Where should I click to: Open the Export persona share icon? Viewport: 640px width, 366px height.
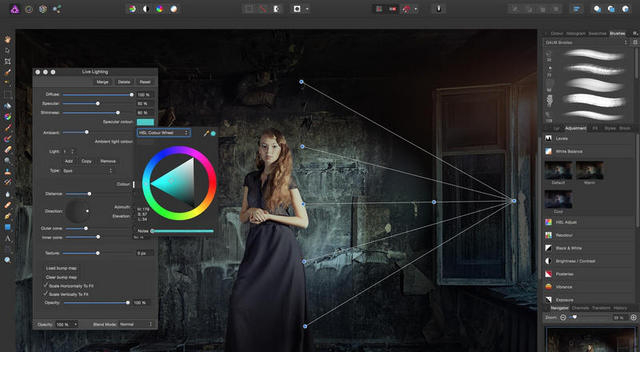click(57, 9)
